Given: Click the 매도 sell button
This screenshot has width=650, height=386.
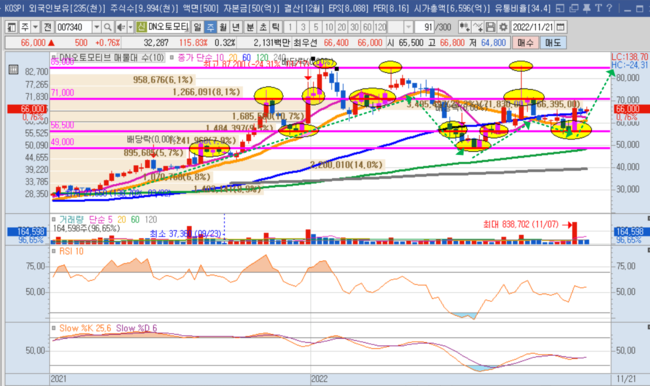Looking at the screenshot, I should (x=553, y=43).
